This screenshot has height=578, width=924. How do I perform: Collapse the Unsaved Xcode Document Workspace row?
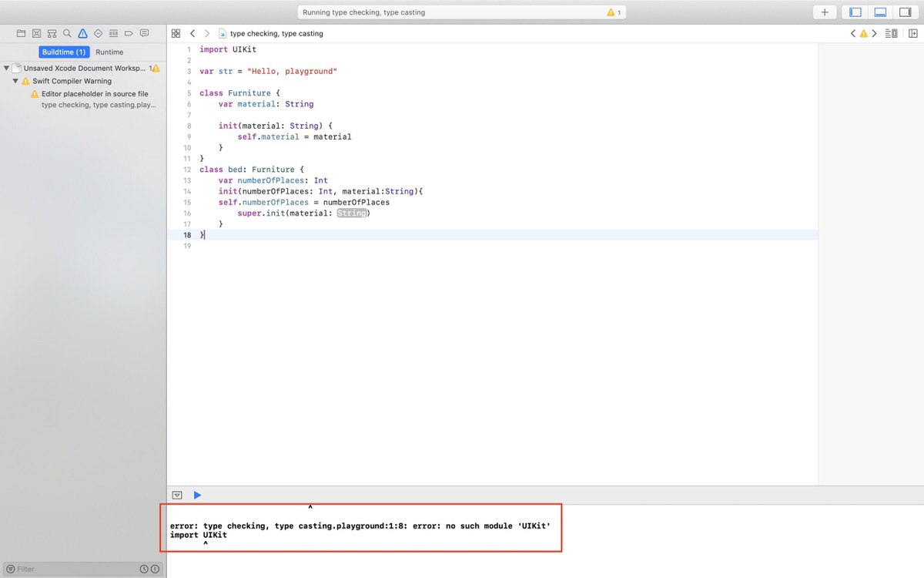point(6,68)
